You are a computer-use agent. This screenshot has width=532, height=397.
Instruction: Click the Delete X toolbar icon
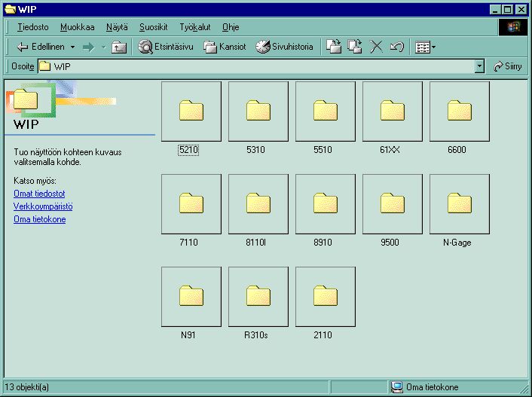click(x=376, y=47)
